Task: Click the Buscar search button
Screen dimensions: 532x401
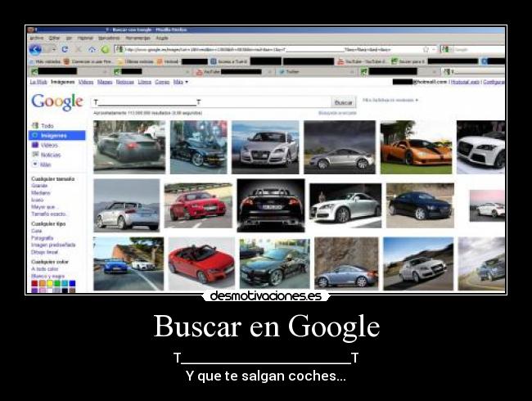Action: point(344,102)
